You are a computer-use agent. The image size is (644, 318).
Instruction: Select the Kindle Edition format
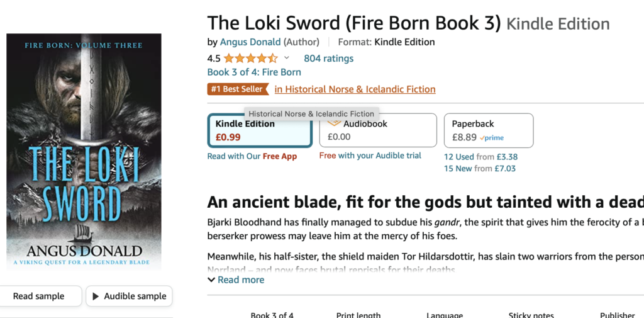tap(259, 130)
